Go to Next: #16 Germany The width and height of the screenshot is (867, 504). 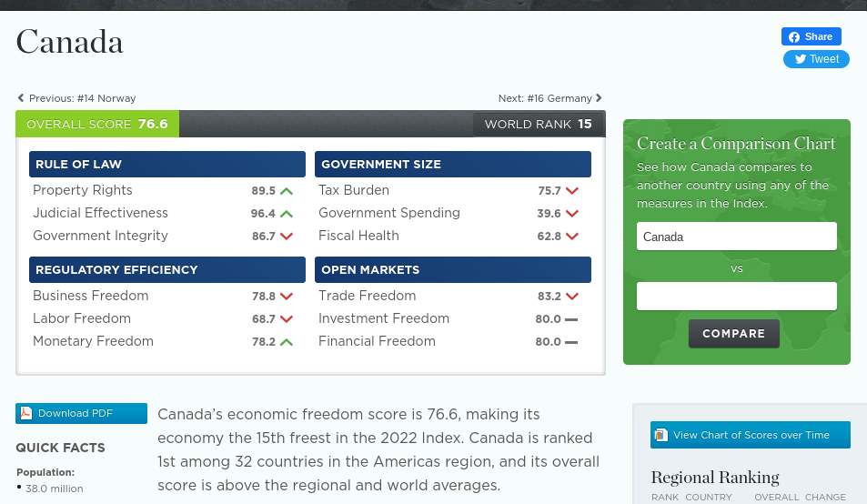(545, 98)
